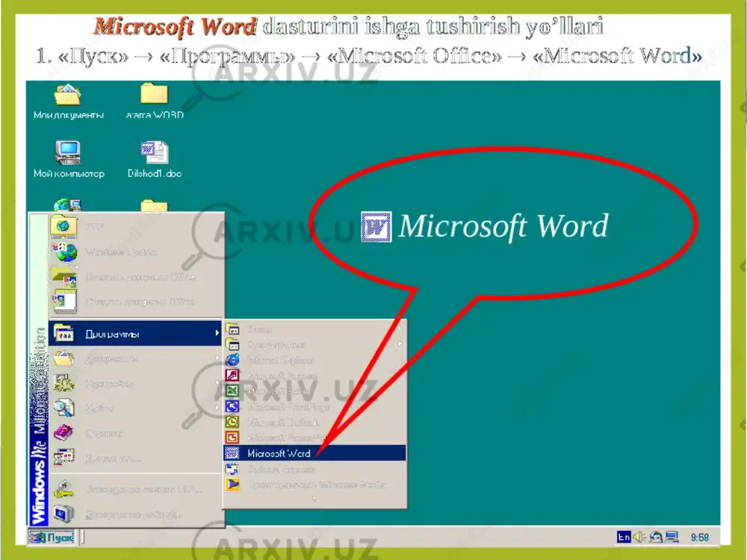747x560 pixels.
Task: Choose Завершение сеанса log off entry
Action: [x=136, y=489]
